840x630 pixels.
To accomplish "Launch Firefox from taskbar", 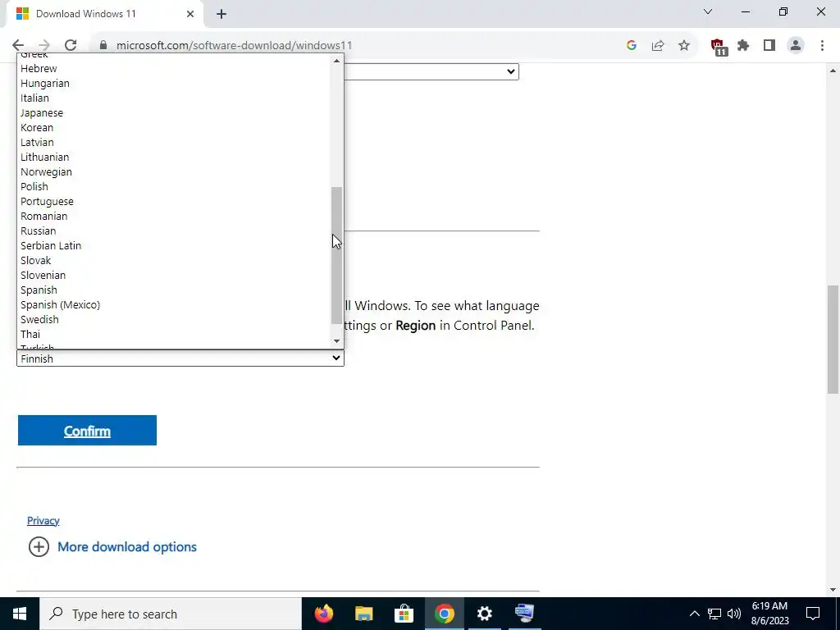I will [323, 614].
